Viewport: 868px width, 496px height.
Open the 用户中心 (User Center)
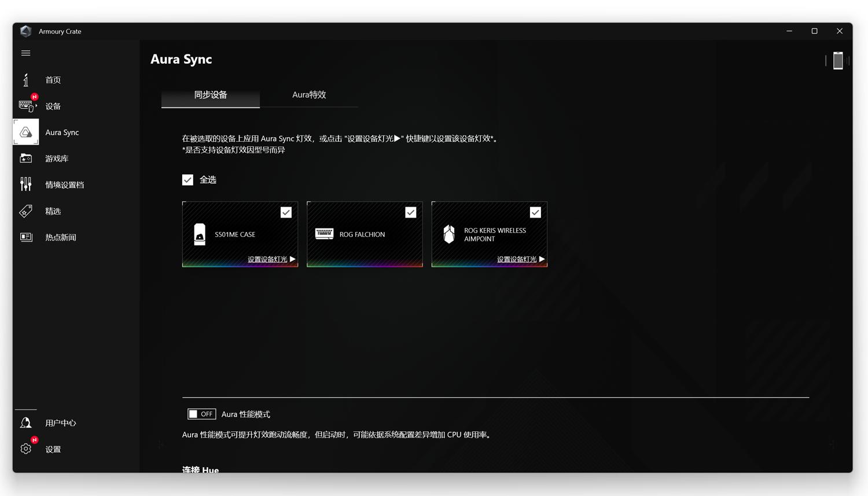60,422
